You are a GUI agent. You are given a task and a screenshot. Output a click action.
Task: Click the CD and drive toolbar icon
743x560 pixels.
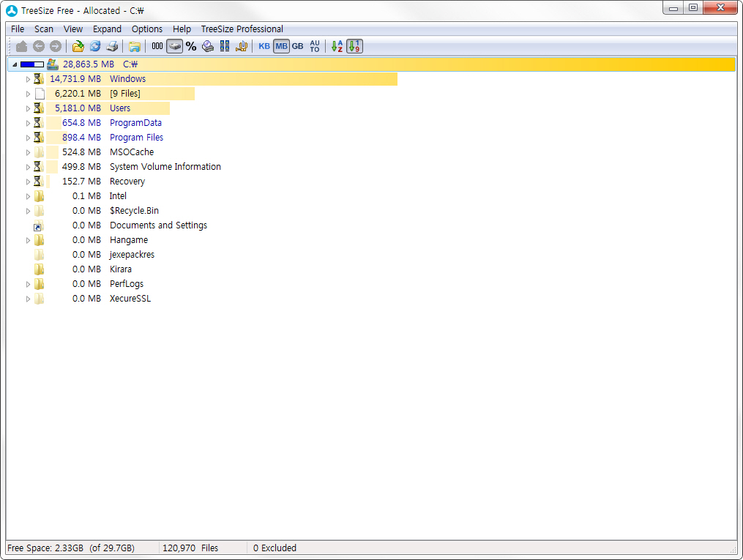point(208,46)
